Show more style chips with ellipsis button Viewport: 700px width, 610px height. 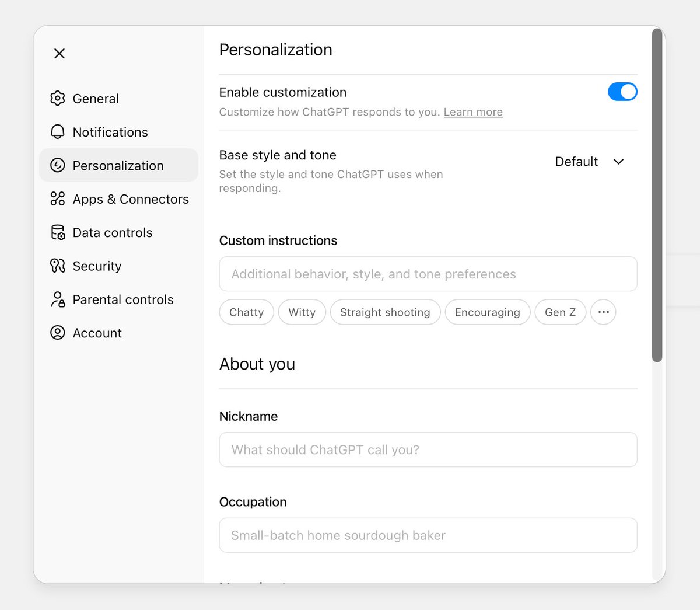click(x=603, y=312)
